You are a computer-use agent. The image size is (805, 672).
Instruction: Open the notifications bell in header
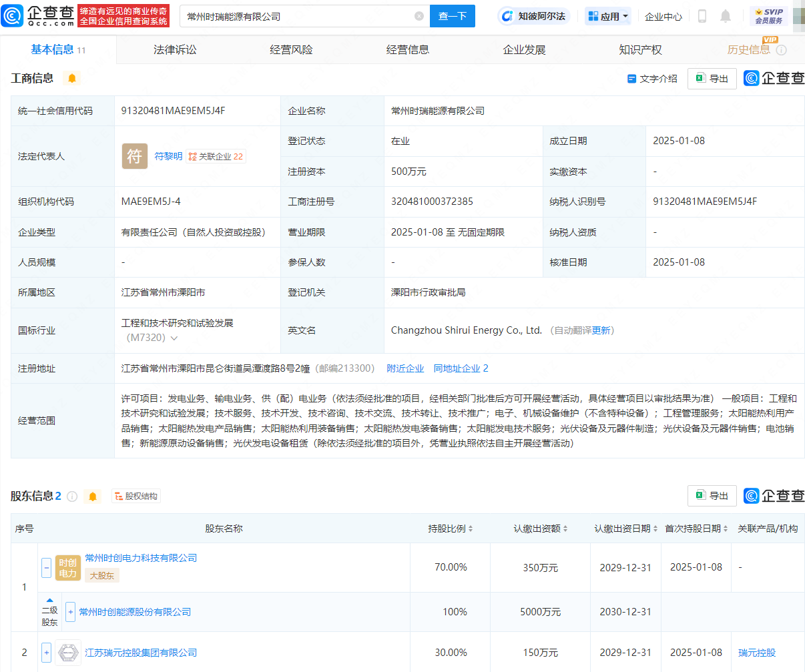point(726,16)
